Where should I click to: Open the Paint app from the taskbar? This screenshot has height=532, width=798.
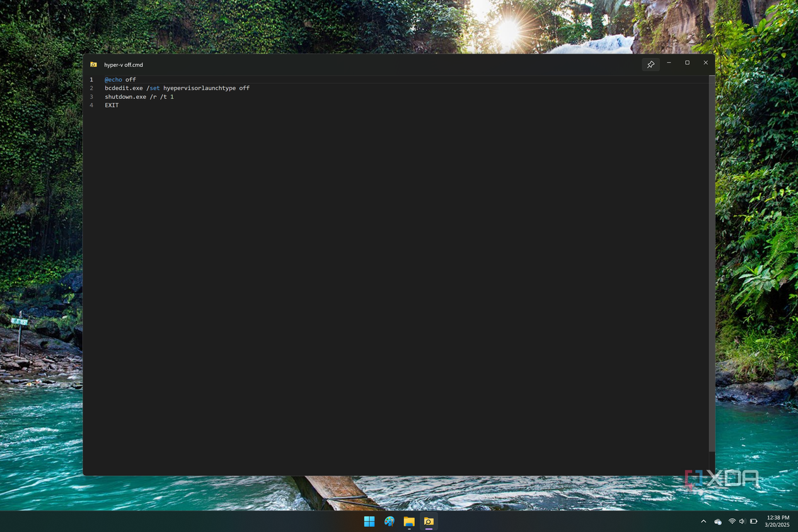[390, 521]
